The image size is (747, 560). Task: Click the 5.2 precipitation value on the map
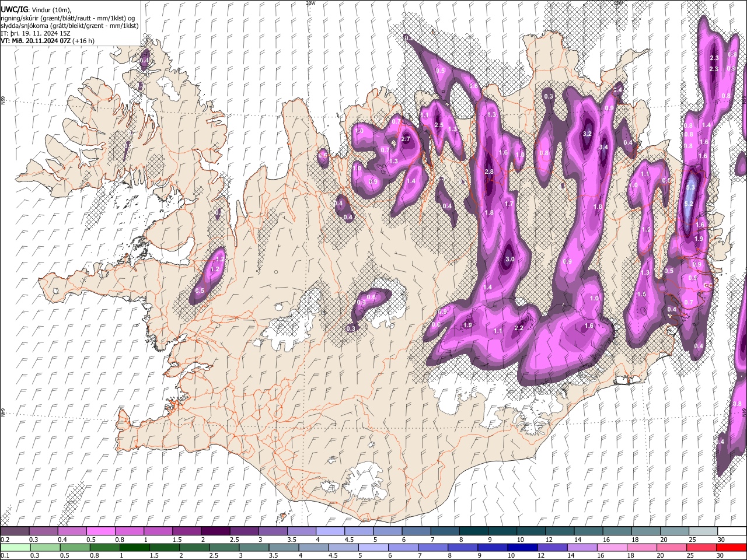pyautogui.click(x=689, y=204)
